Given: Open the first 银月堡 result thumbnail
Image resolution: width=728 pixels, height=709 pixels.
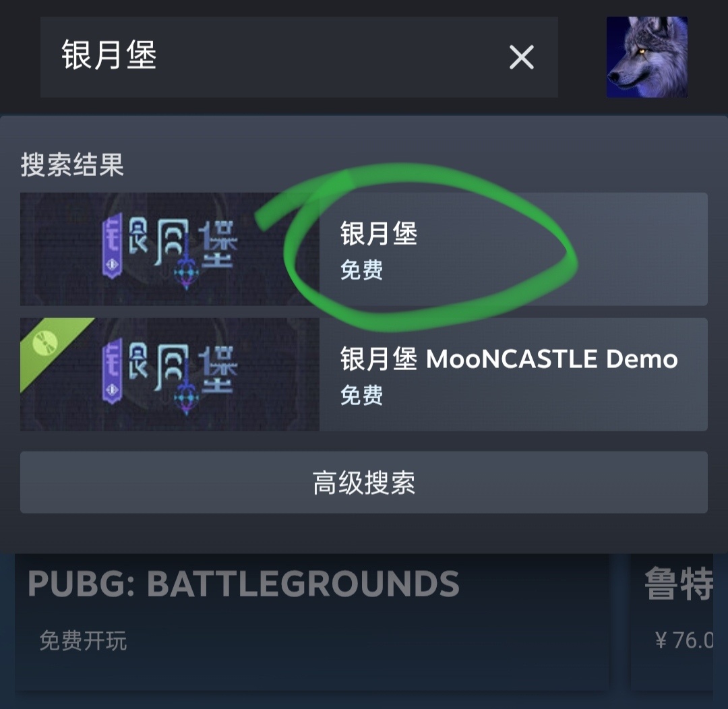Looking at the screenshot, I should 170,249.
